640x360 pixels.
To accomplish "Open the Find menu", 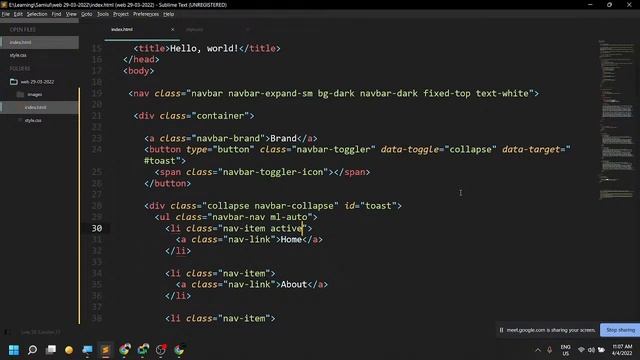I will (x=56, y=14).
